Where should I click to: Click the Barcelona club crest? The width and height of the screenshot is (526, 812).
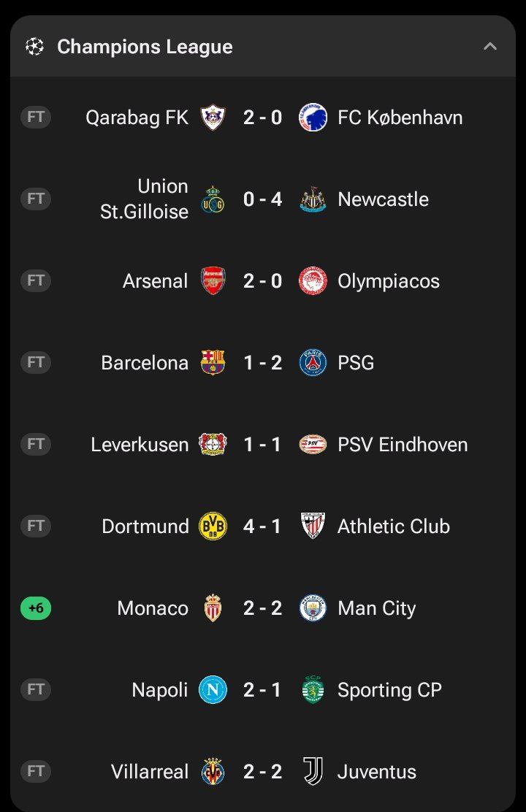click(x=213, y=363)
